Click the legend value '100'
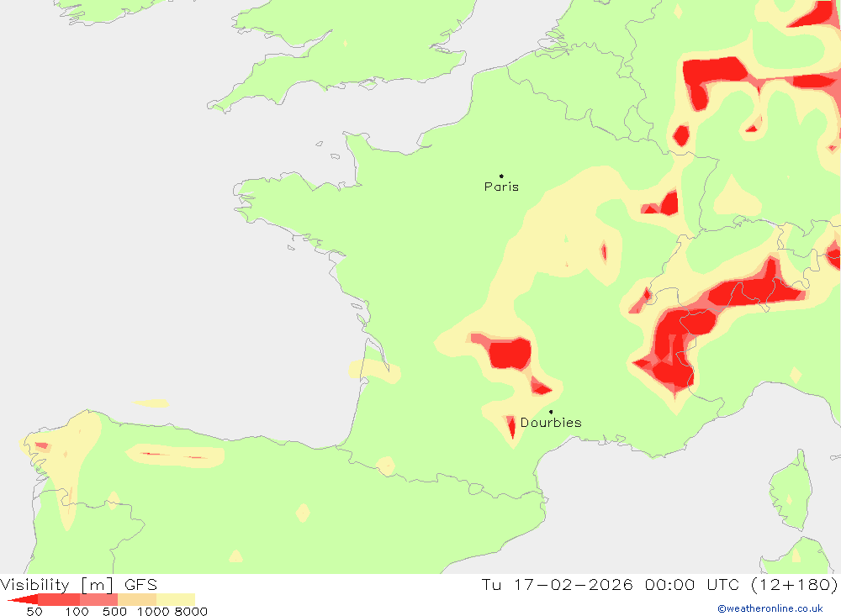The height and width of the screenshot is (616, 841). coord(77,612)
